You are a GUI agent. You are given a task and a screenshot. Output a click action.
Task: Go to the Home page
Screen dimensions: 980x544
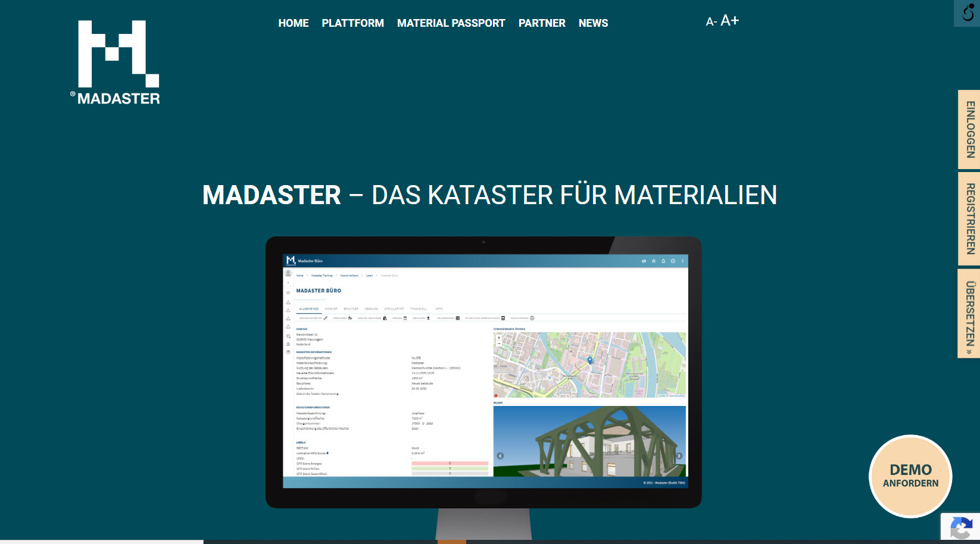pos(293,23)
